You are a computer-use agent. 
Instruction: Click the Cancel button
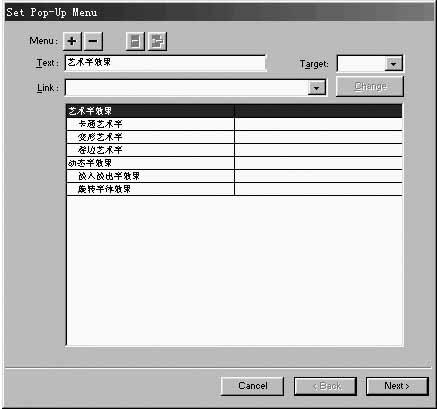click(253, 386)
